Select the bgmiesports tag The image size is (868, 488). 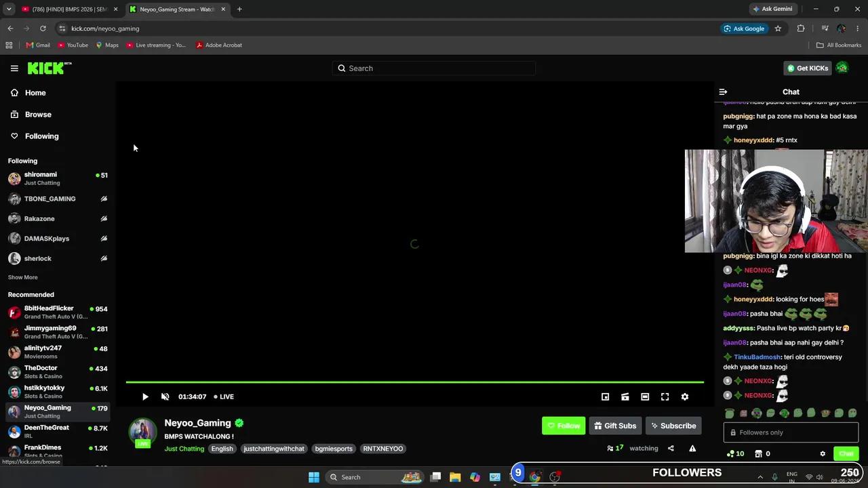pos(334,449)
